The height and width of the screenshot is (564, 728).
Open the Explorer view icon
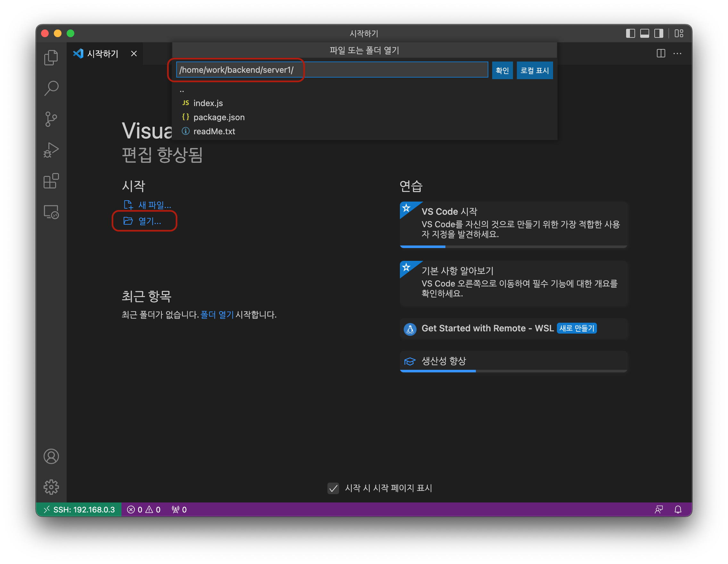point(51,58)
